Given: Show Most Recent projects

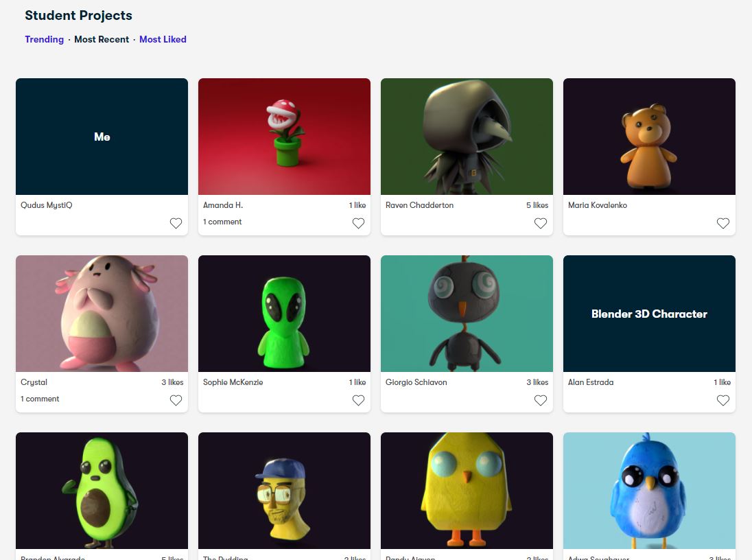Looking at the screenshot, I should (102, 39).
